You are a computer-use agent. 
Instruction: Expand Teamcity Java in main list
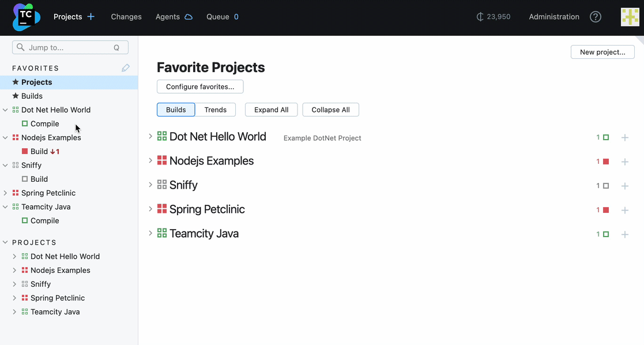coord(150,233)
